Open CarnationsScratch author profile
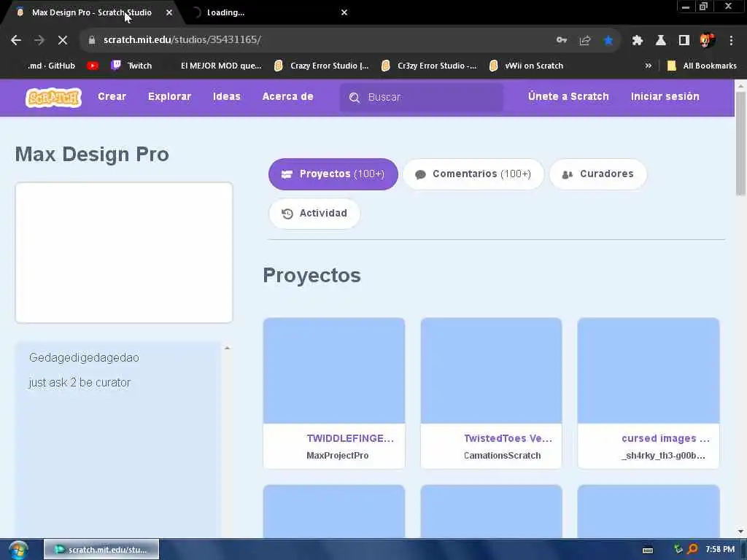 click(502, 456)
